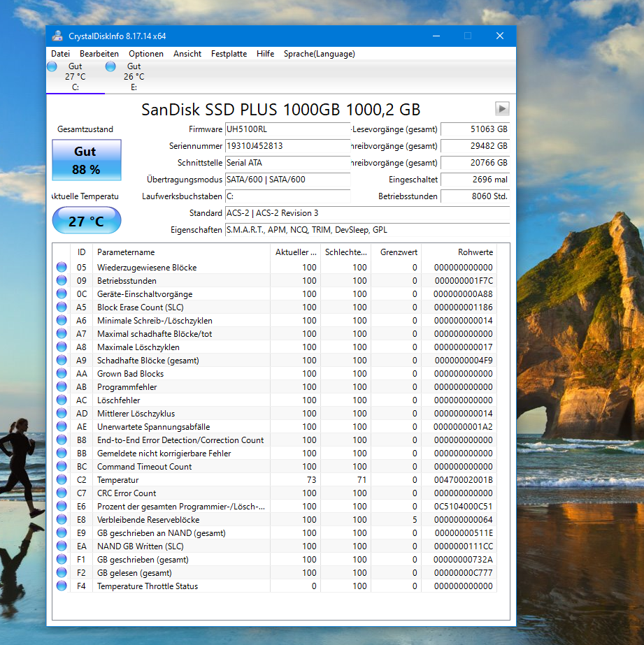Select the GB geschrieben an NAND (gesamt) row
644x645 pixels.
tap(275, 532)
